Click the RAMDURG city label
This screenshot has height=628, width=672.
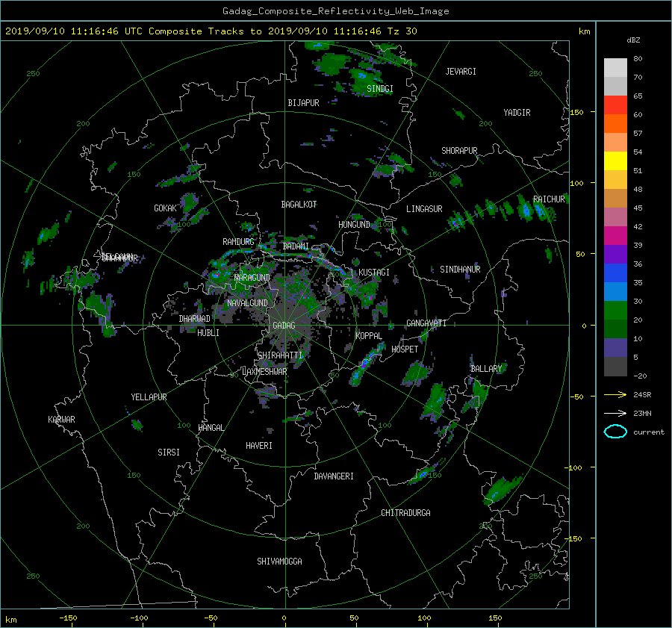pyautogui.click(x=238, y=242)
